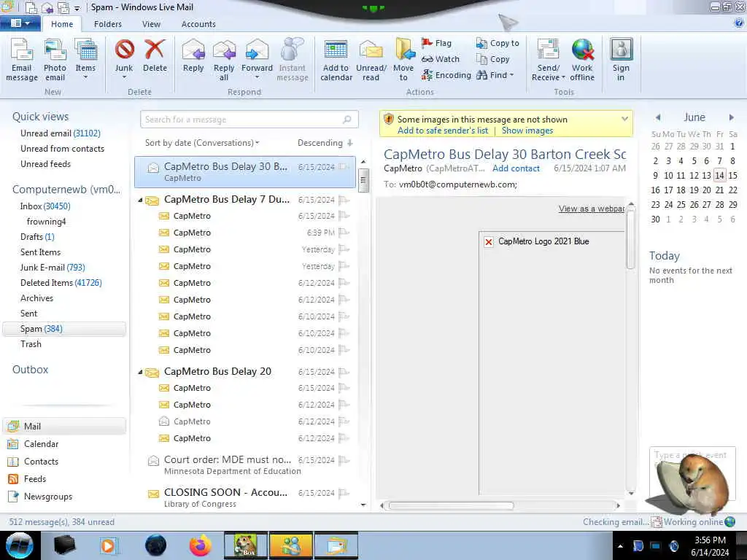Create a new Photo email
This screenshot has height=560, width=747.
55,60
